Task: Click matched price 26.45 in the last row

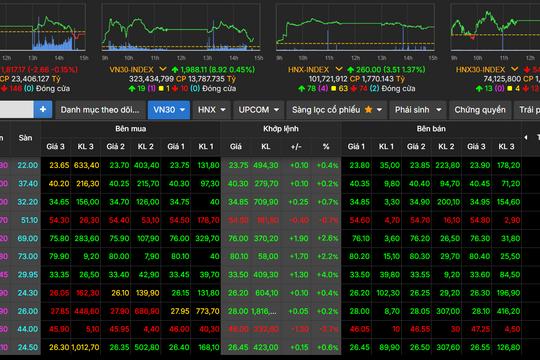Action: [238, 347]
